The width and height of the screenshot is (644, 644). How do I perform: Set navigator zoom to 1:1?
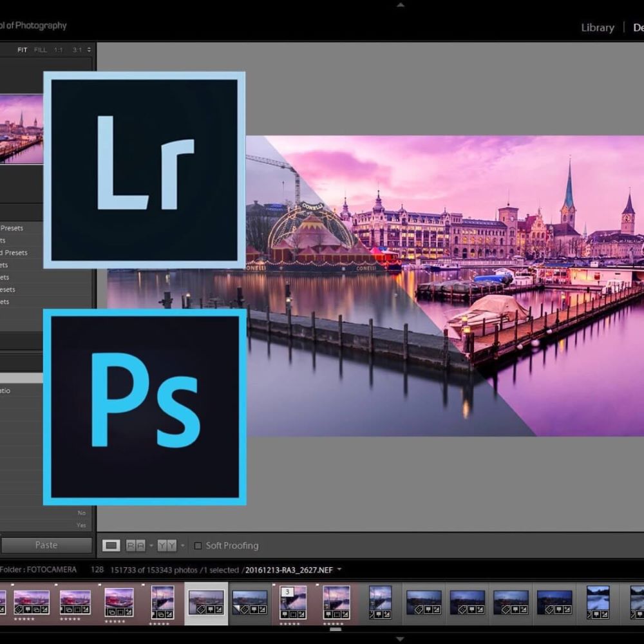coord(59,50)
